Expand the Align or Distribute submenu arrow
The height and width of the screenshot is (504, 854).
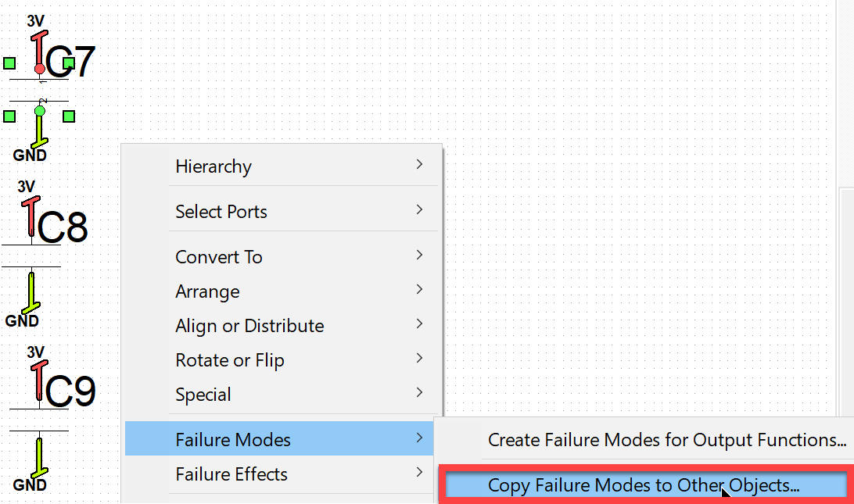(x=419, y=323)
